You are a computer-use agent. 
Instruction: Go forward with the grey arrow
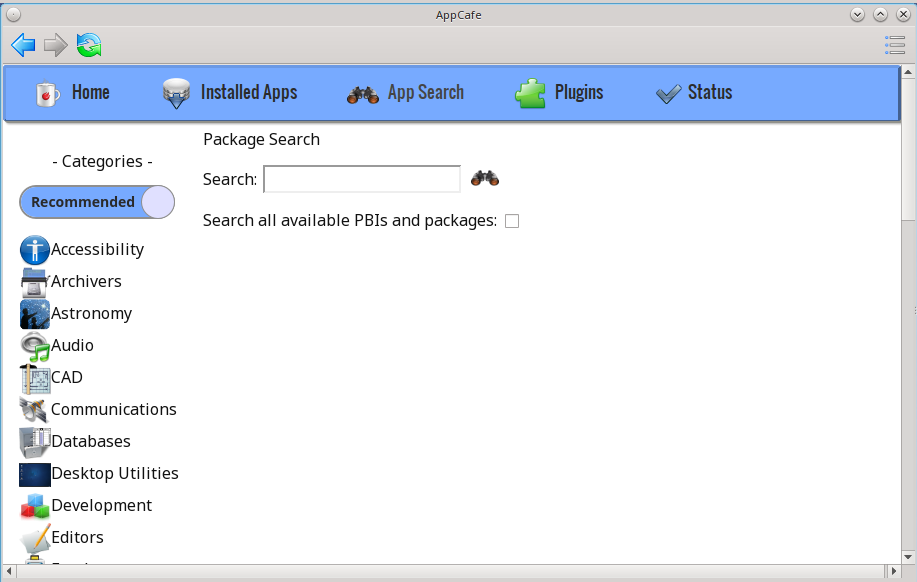tap(56, 45)
